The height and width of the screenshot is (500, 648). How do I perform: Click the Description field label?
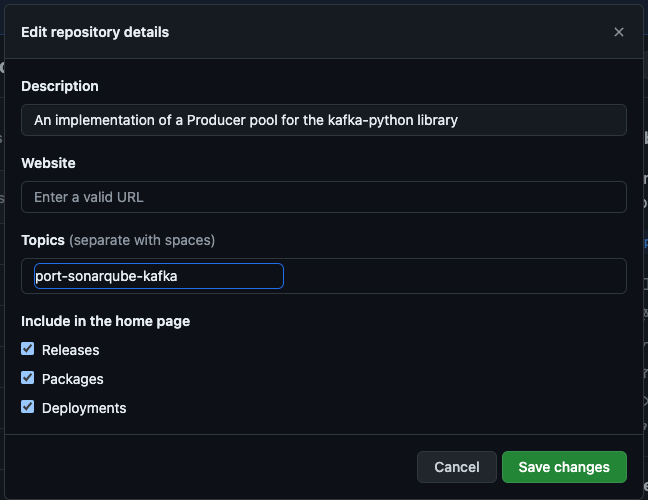(60, 86)
